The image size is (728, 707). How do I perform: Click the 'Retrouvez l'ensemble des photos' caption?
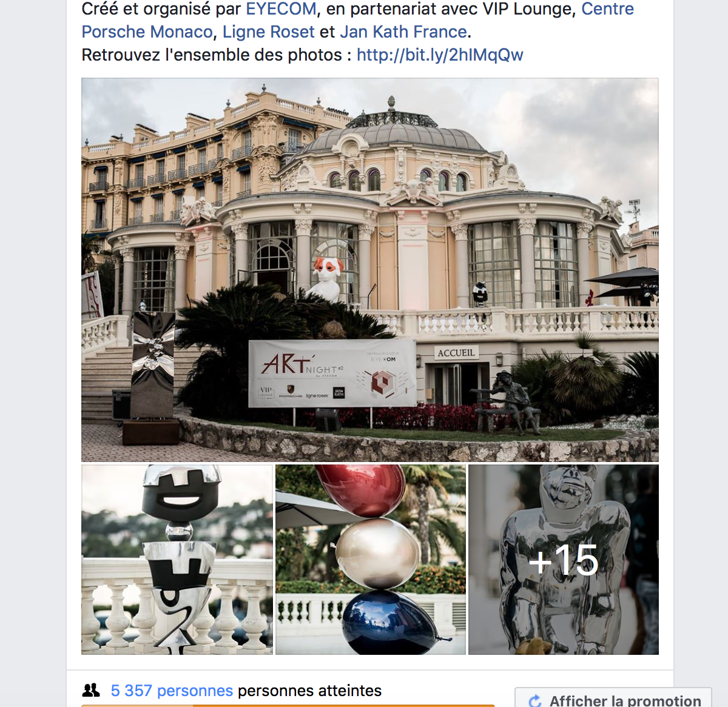[x=212, y=55]
